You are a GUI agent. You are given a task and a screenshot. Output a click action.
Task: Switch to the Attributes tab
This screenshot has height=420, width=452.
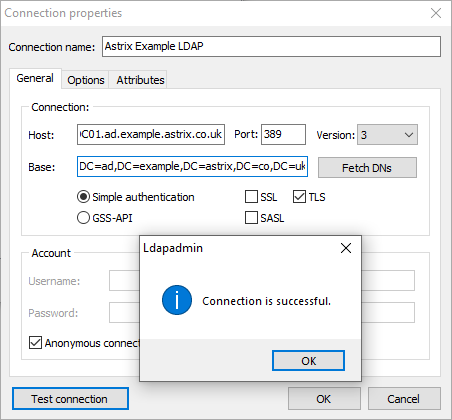140,80
